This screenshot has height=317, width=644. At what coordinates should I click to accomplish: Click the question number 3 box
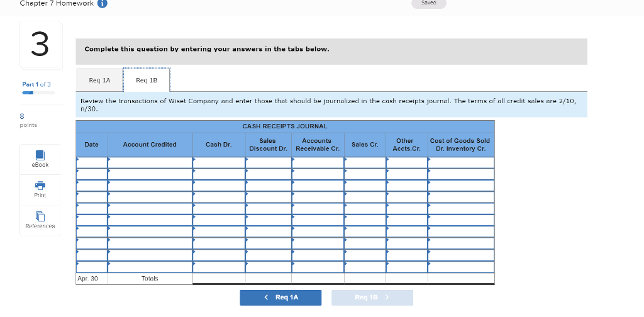41,45
